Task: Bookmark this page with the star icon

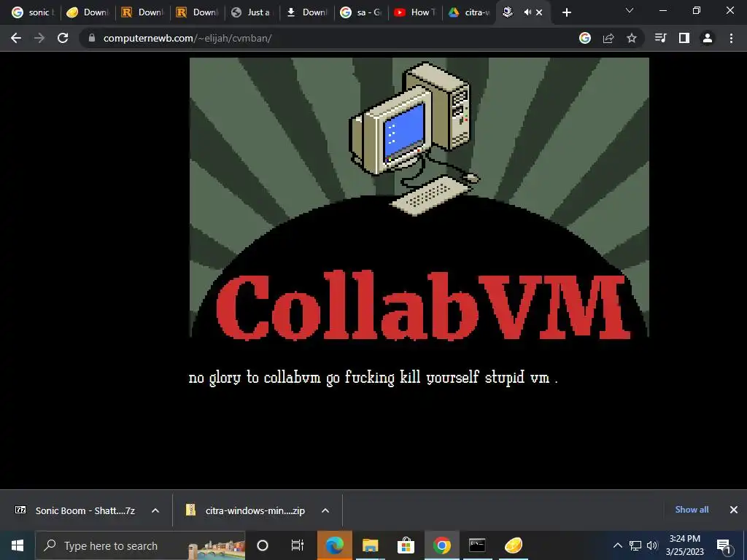Action: [632, 38]
